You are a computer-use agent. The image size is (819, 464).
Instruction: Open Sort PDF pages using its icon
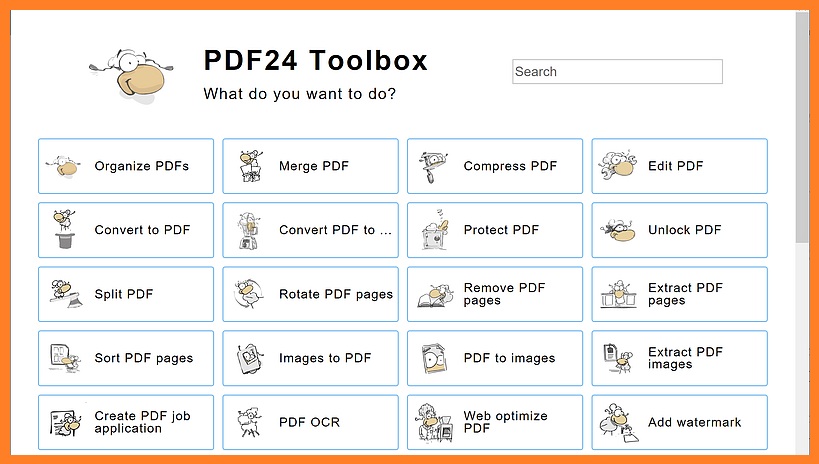(x=65, y=358)
